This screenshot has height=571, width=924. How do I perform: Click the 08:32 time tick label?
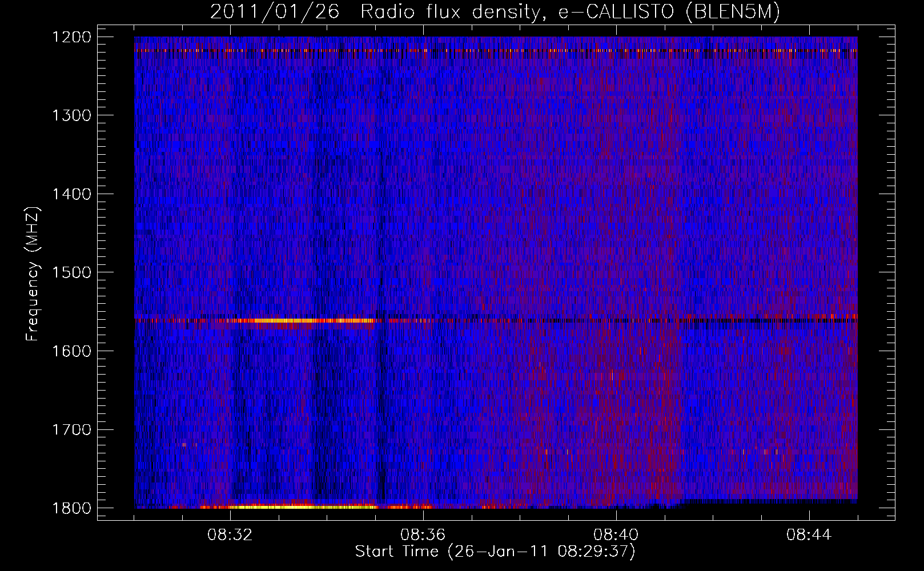coord(230,535)
